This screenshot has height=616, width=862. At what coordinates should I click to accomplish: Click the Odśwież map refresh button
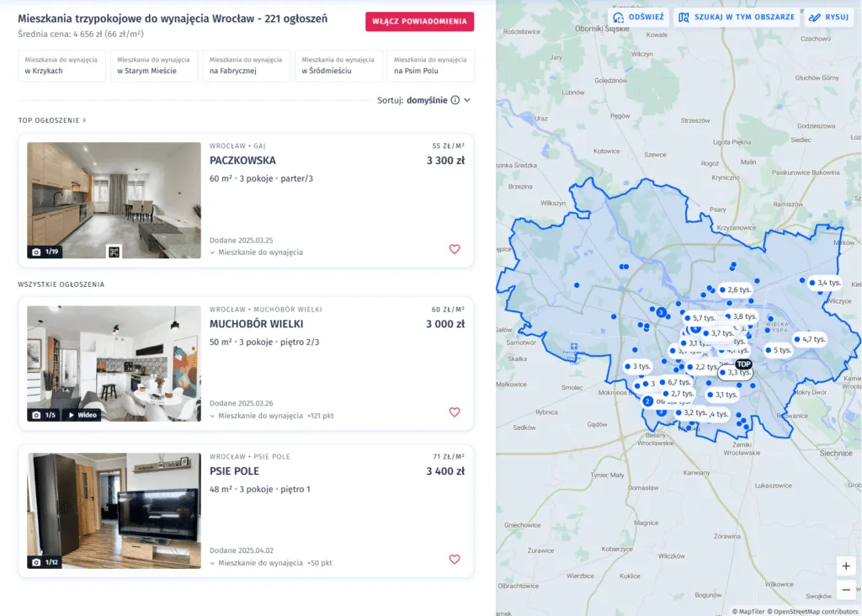click(x=639, y=17)
